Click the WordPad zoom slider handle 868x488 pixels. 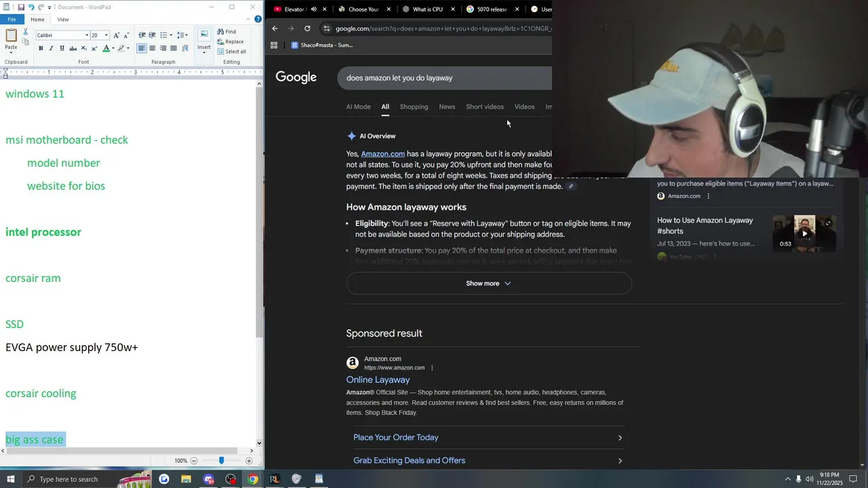(x=221, y=461)
